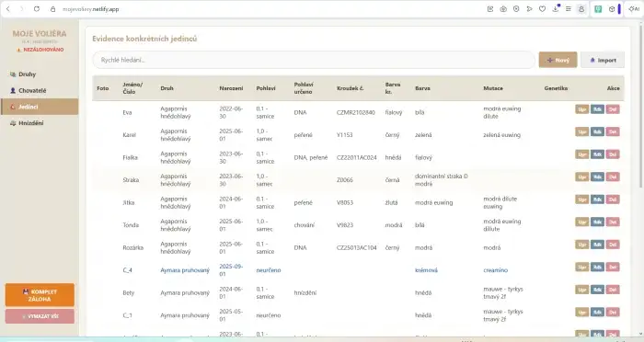Click the Rdk button in Karel row

[597, 131]
